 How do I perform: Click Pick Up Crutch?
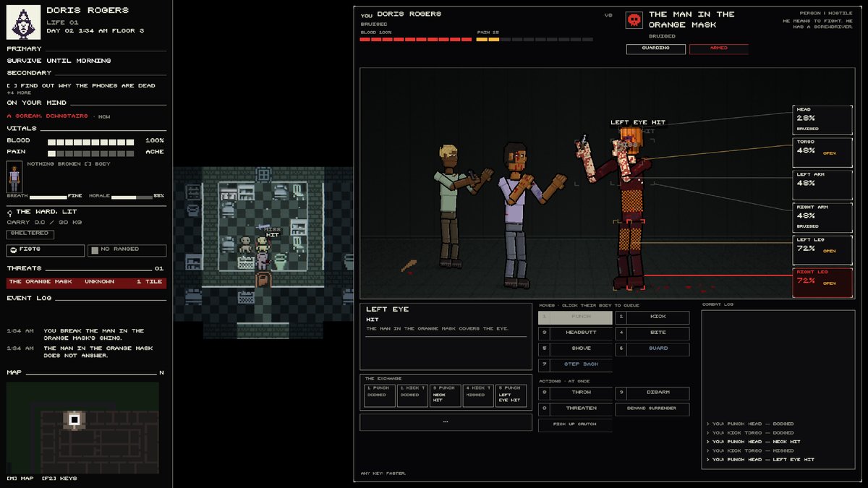(576, 424)
